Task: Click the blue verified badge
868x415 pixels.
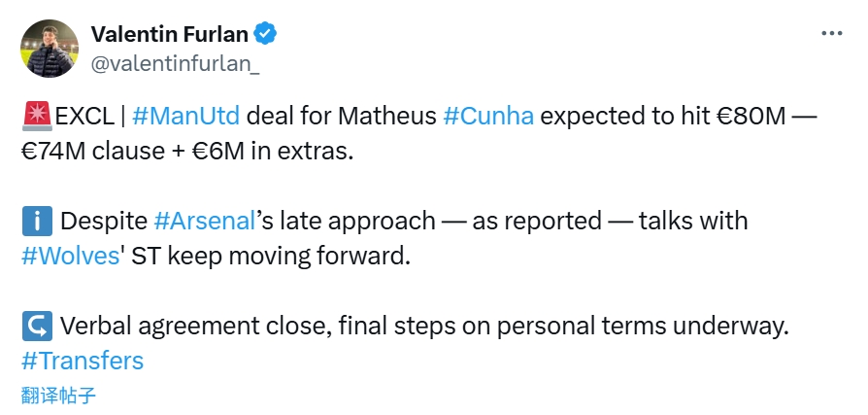Action: click(265, 34)
